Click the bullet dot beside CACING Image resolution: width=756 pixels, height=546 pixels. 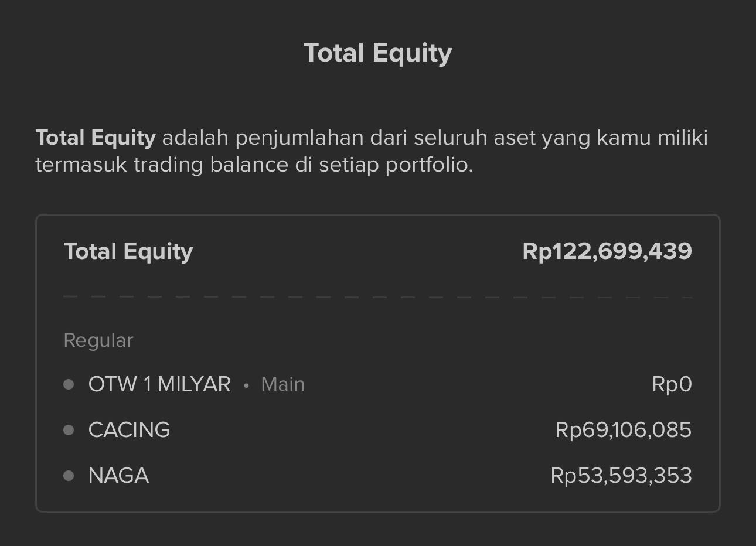pyautogui.click(x=69, y=430)
